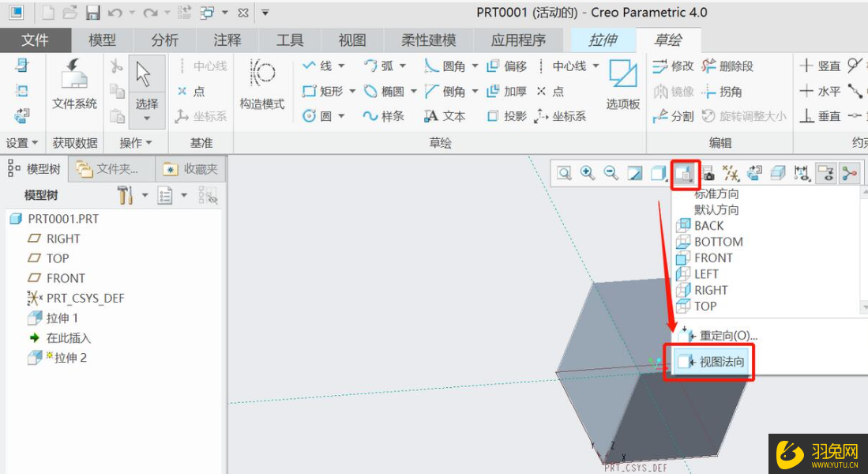The image size is (868, 474).
Task: Choose the BOTTOM saved orientation
Action: [x=710, y=242]
